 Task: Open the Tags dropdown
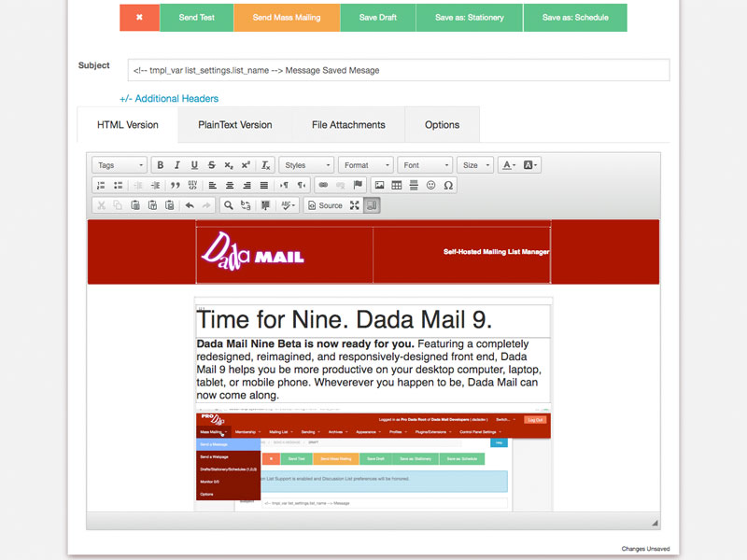[x=119, y=165]
